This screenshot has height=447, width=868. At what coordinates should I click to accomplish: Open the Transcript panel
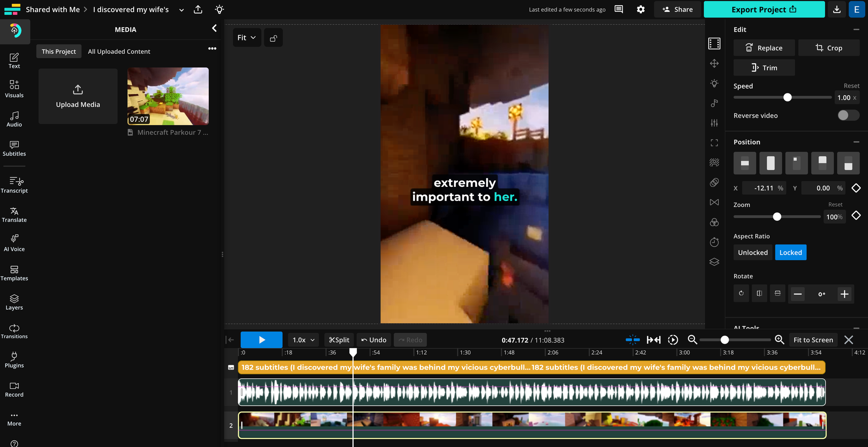(14, 185)
